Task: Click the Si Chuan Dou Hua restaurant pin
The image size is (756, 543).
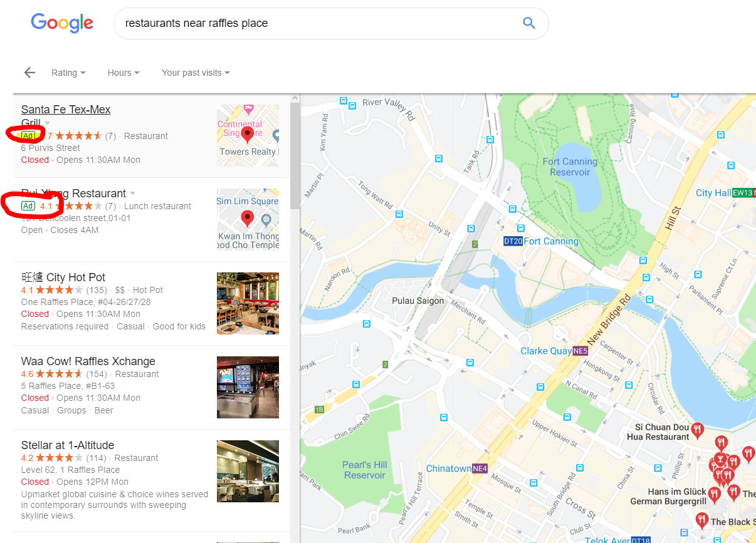Action: click(x=698, y=430)
